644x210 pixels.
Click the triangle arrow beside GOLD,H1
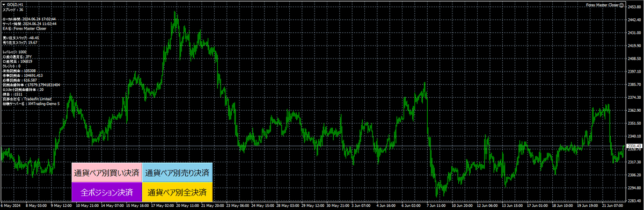pos(3,5)
